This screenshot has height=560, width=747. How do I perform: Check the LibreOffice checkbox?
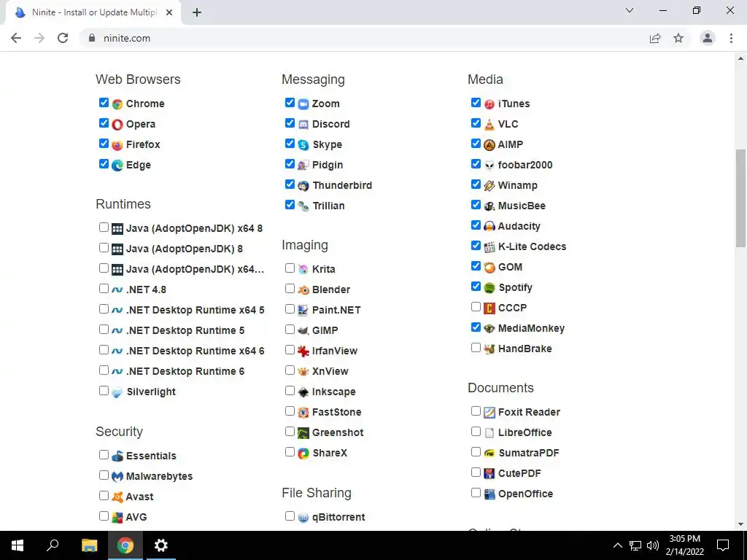[x=476, y=432]
